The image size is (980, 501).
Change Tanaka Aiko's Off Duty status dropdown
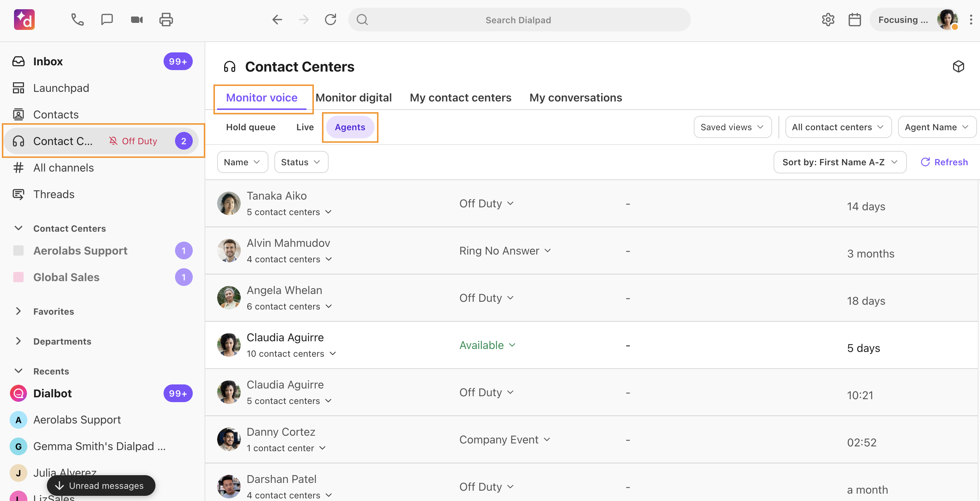click(x=487, y=203)
